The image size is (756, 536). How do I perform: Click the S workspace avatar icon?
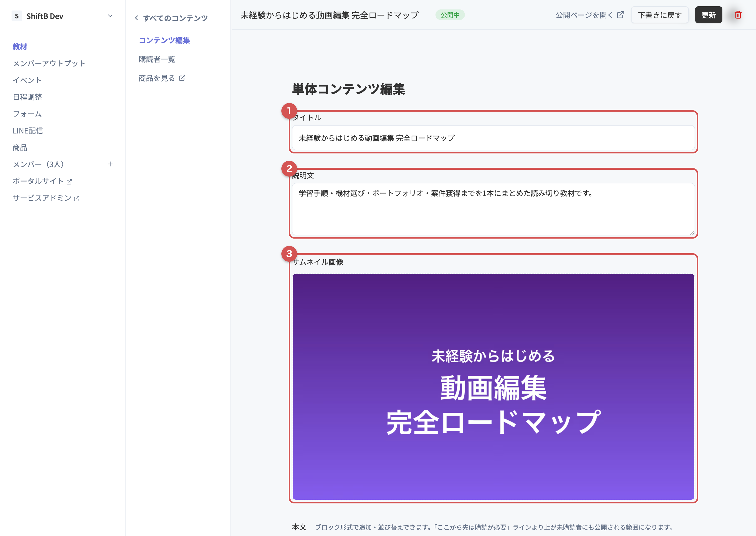coord(17,16)
